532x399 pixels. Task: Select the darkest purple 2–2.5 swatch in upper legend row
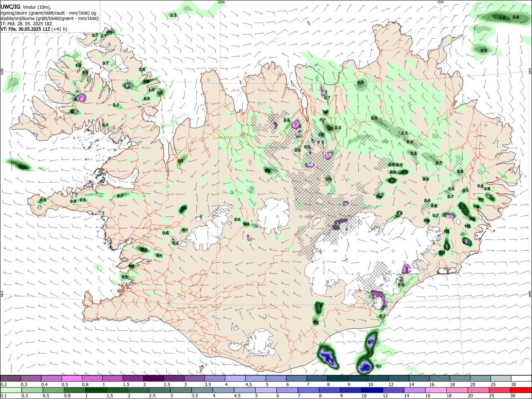pyautogui.click(x=153, y=379)
